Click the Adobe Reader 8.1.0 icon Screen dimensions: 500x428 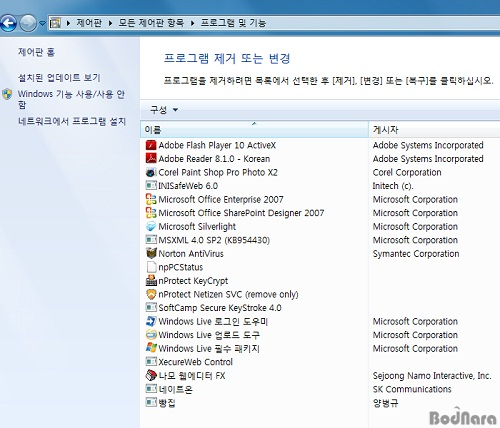pyautogui.click(x=151, y=158)
